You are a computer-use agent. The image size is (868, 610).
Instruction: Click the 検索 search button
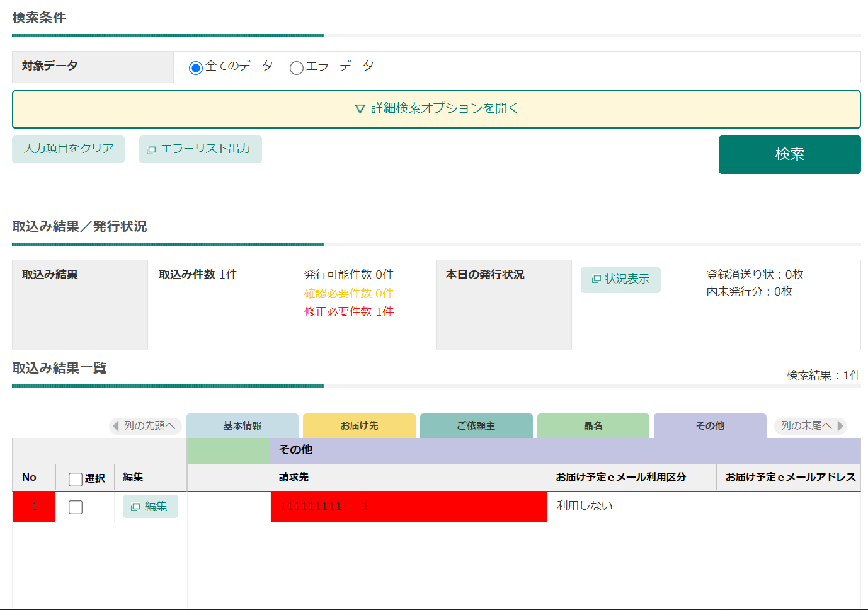[789, 154]
